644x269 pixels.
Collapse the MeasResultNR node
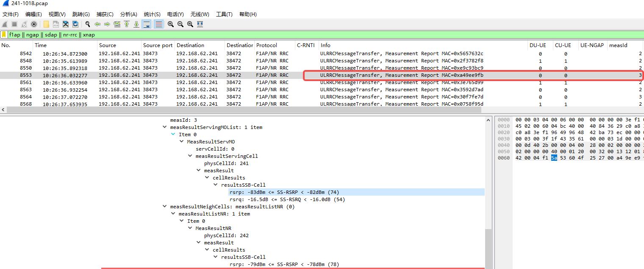(190, 228)
